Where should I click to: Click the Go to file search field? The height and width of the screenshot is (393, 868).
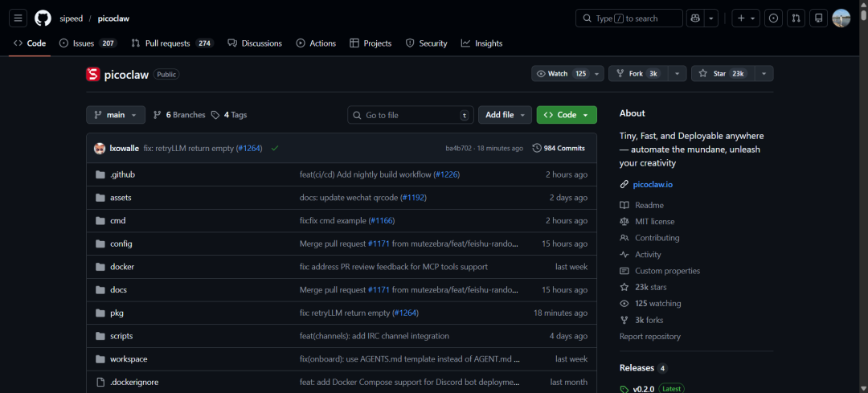411,115
